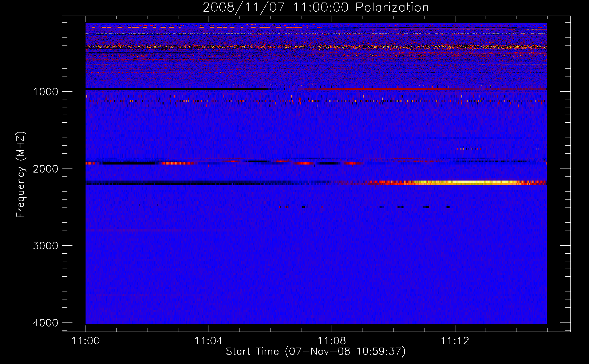Screen dimensions: 589x364
Task: Click the 11:12 time tick label
Action: pos(455,341)
